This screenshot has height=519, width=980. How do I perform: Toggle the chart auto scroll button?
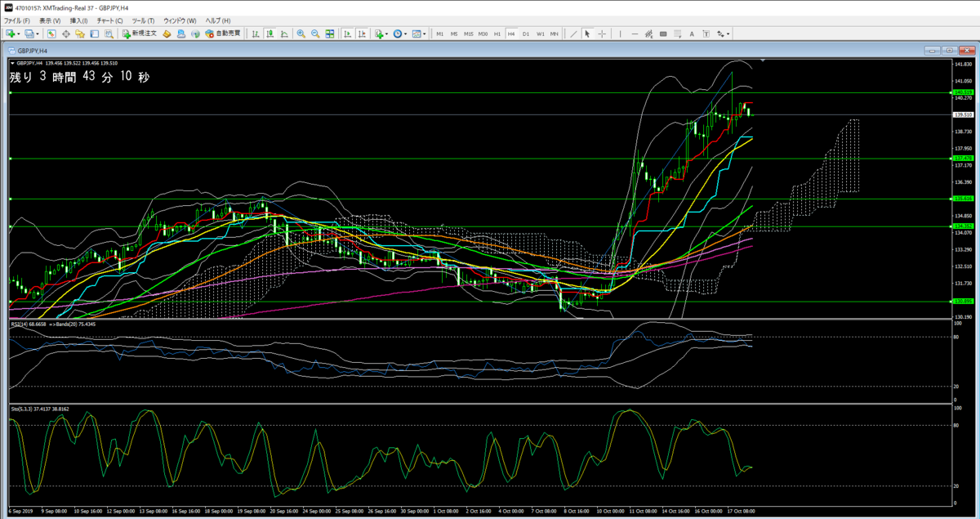coord(347,34)
